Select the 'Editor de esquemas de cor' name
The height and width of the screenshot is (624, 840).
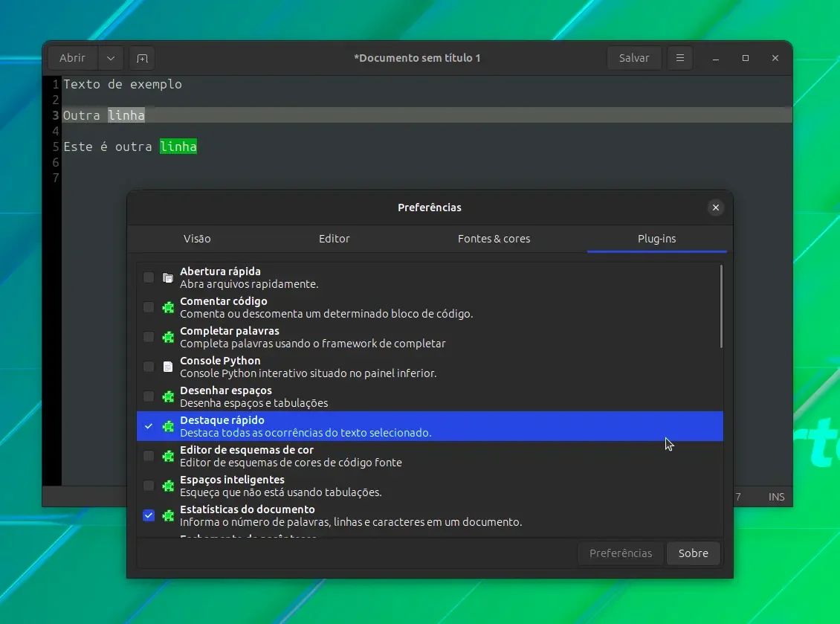[x=247, y=450]
